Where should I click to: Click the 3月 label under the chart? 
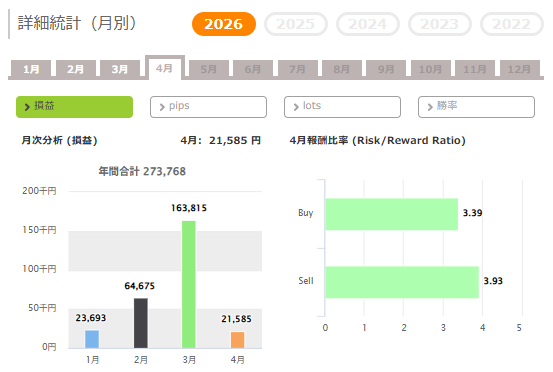[x=189, y=360]
